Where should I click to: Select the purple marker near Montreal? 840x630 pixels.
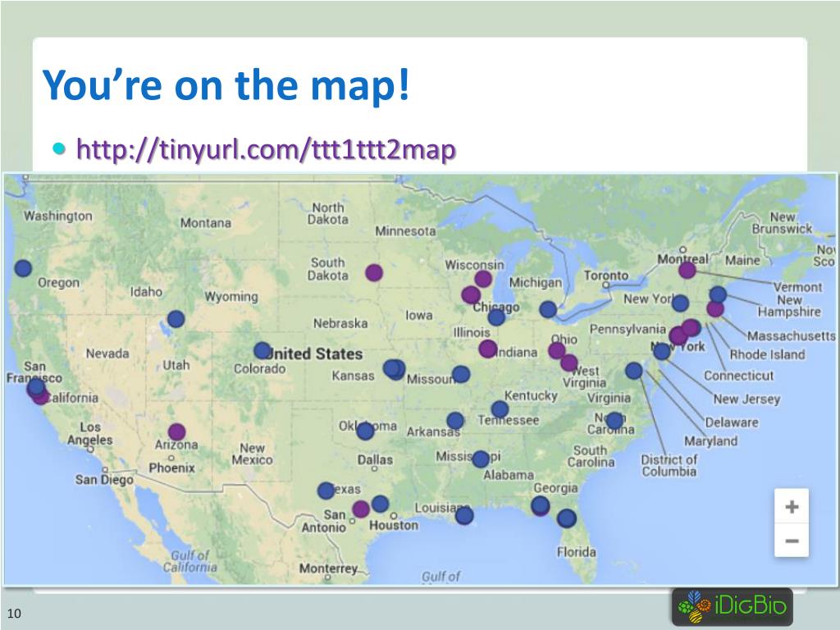point(687,270)
